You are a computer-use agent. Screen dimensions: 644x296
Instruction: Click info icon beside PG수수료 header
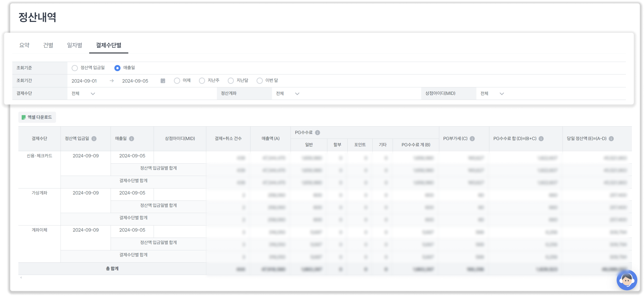coord(317,133)
